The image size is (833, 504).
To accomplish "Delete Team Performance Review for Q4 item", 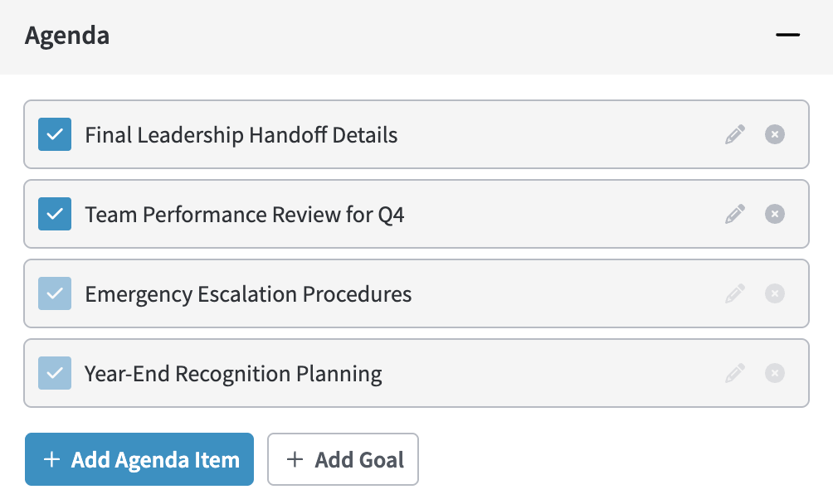I will click(774, 214).
